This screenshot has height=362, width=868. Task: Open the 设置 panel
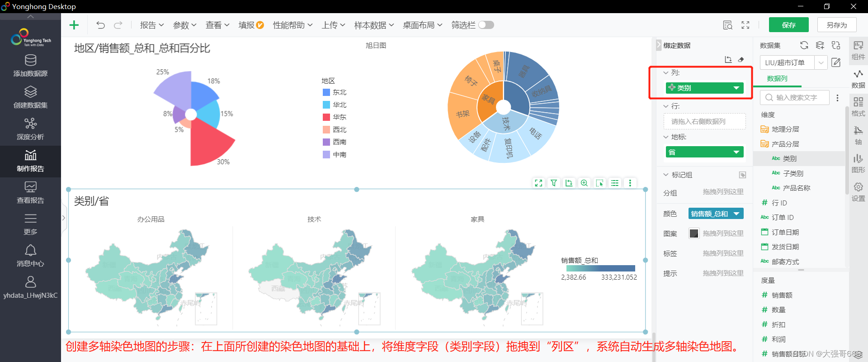coord(858,192)
